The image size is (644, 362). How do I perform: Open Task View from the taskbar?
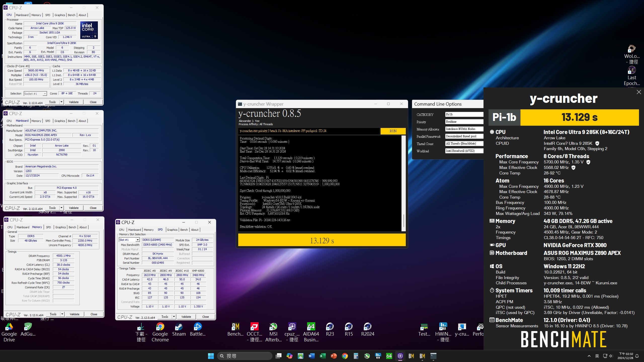click(278, 356)
